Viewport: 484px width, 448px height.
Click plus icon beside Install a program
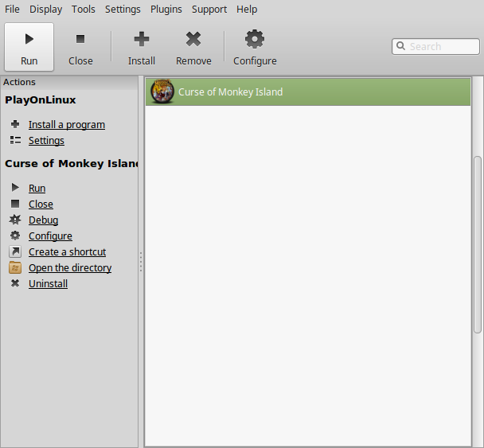coord(15,124)
